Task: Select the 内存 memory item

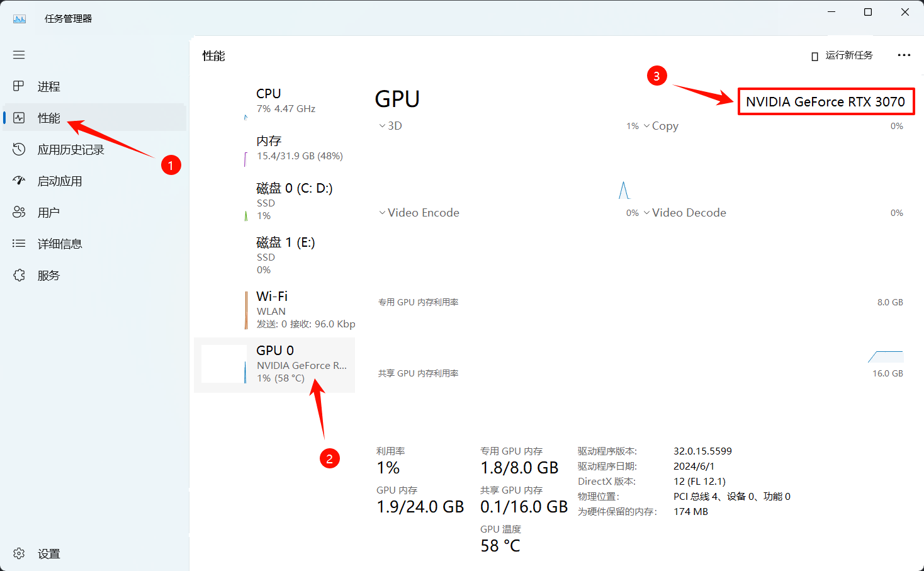Action: 274,148
